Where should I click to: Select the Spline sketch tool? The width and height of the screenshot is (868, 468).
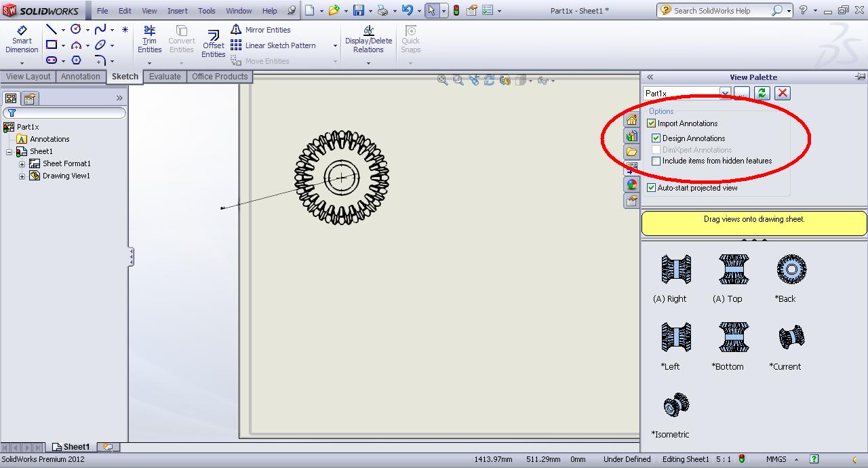(100, 30)
